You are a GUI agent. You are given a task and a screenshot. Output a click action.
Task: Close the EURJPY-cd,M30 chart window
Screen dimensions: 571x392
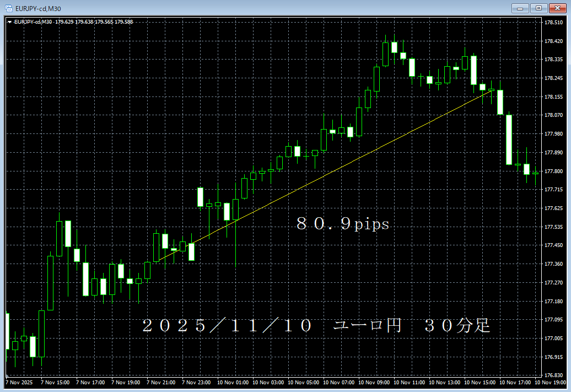tap(557, 8)
